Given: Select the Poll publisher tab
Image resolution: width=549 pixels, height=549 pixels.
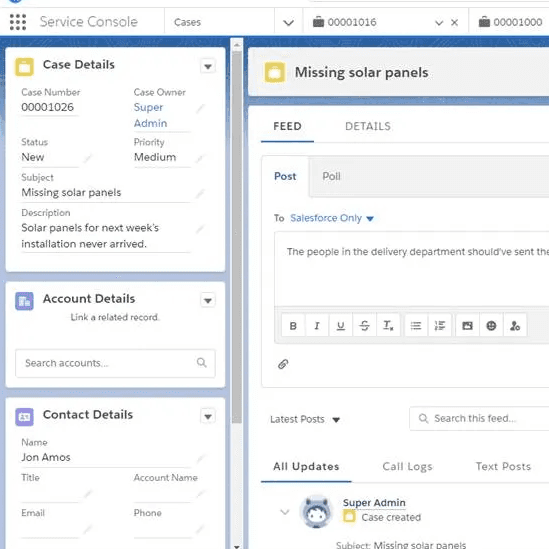Looking at the screenshot, I should [x=331, y=176].
